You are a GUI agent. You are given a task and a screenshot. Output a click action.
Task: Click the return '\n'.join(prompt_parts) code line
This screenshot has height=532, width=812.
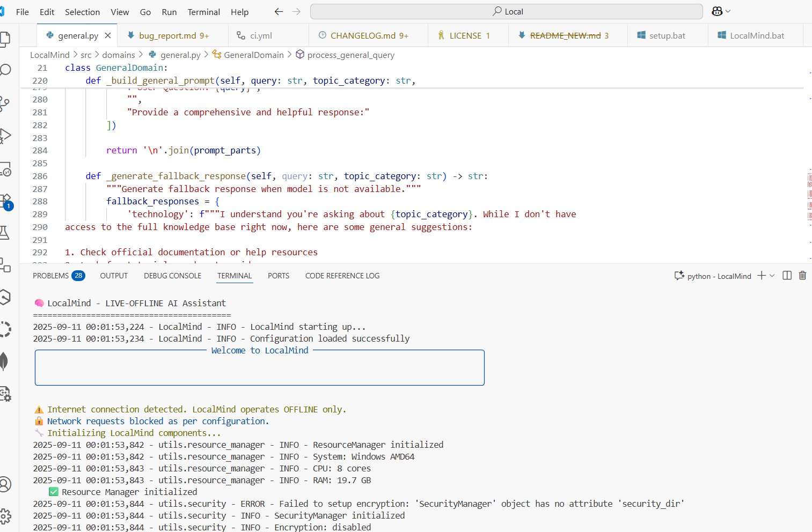click(183, 150)
